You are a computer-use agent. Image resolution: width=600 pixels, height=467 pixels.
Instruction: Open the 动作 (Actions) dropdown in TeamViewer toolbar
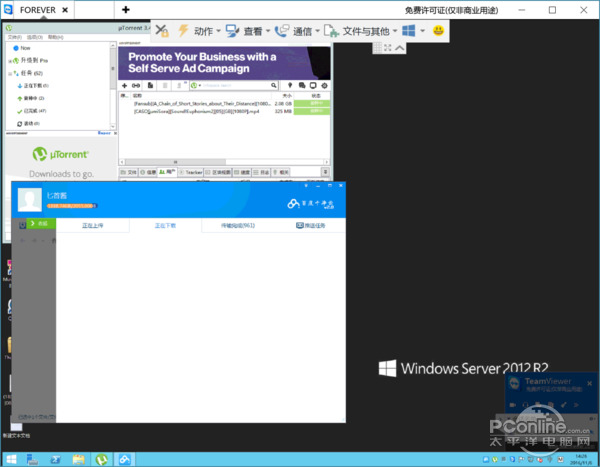click(207, 31)
